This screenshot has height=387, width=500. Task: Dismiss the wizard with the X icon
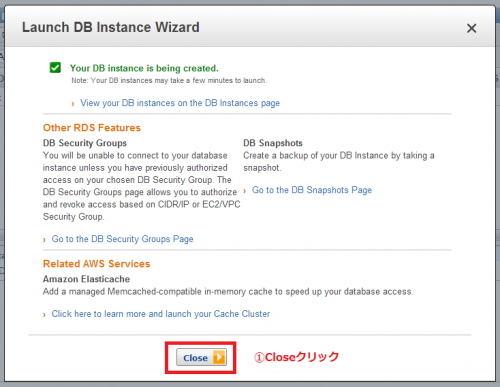[x=471, y=28]
